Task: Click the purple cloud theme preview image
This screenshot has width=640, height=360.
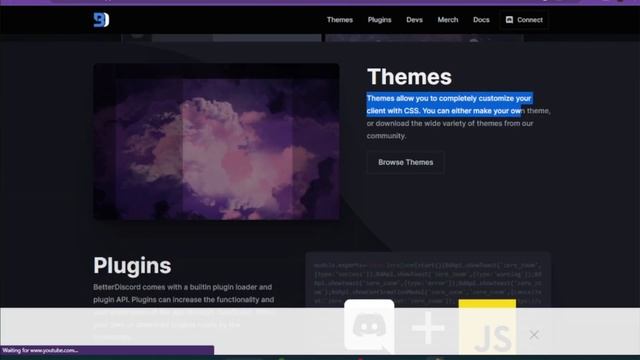Action: point(216,142)
